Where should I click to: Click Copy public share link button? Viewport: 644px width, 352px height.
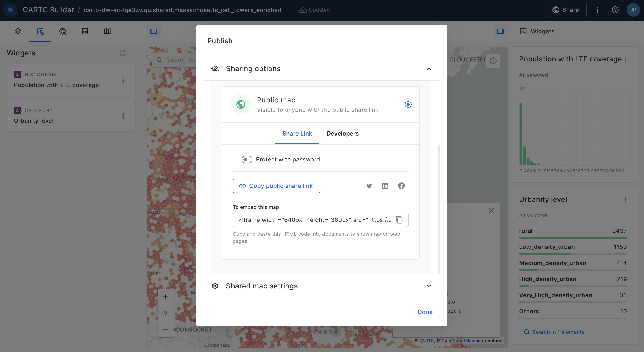click(x=276, y=186)
